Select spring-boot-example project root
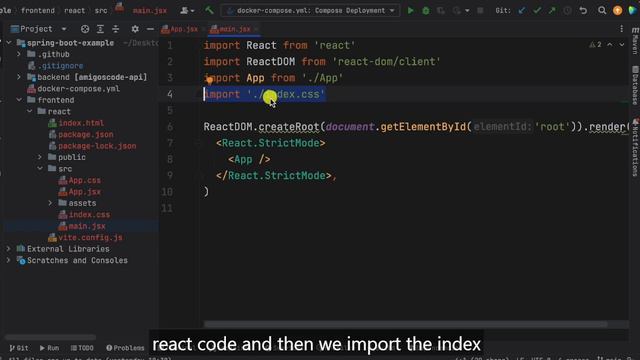 point(70,43)
